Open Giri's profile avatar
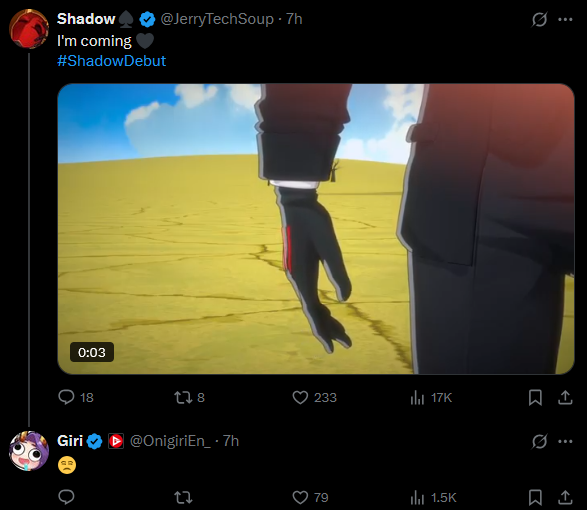The height and width of the screenshot is (510, 587). pyautogui.click(x=29, y=451)
